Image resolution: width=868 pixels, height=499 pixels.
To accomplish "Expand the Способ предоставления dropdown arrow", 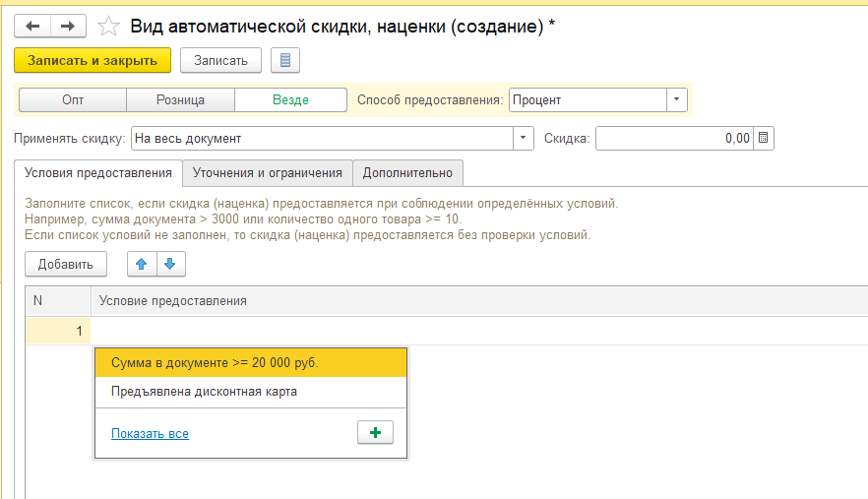I will point(676,99).
